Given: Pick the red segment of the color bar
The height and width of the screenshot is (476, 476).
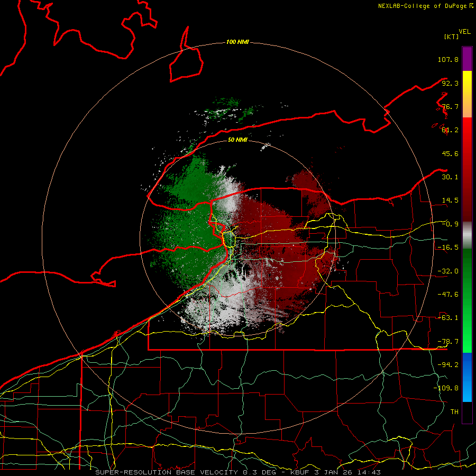Looking at the screenshot, I should click(x=467, y=169).
